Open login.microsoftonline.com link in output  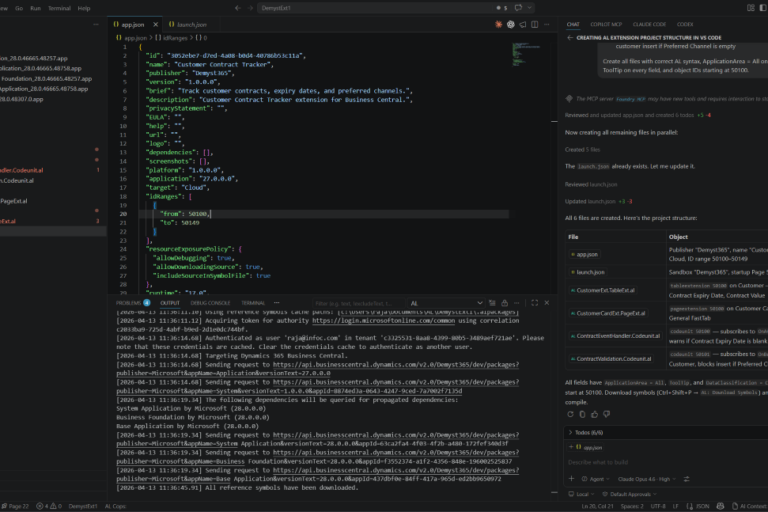384,320
